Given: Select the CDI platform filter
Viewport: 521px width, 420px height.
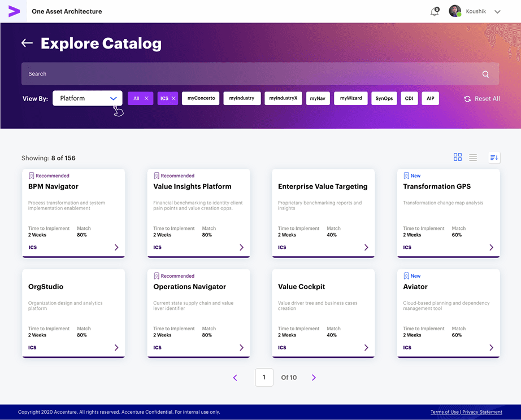Looking at the screenshot, I should click(409, 98).
